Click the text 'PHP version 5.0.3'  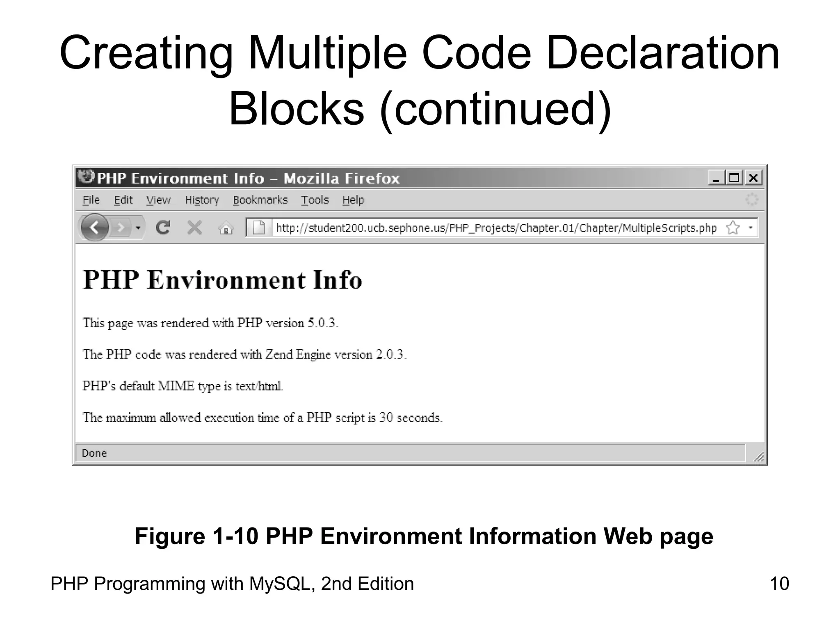pyautogui.click(x=287, y=323)
